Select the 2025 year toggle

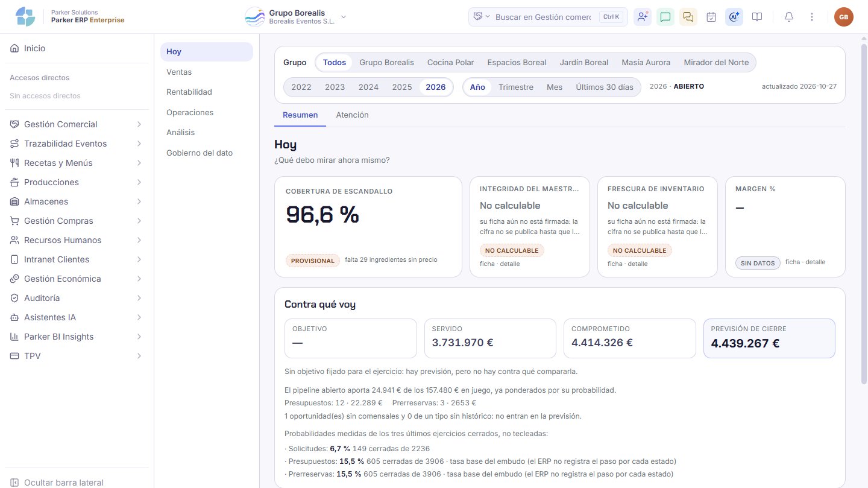402,87
